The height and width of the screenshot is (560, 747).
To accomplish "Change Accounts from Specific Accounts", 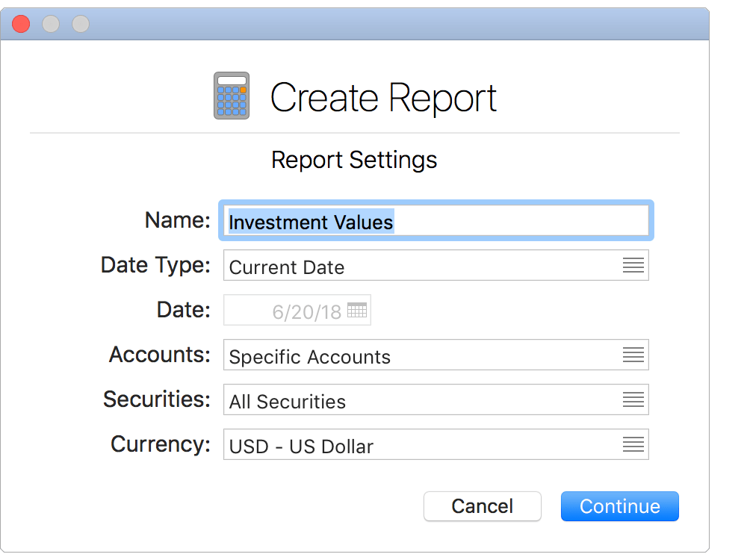I will (436, 355).
